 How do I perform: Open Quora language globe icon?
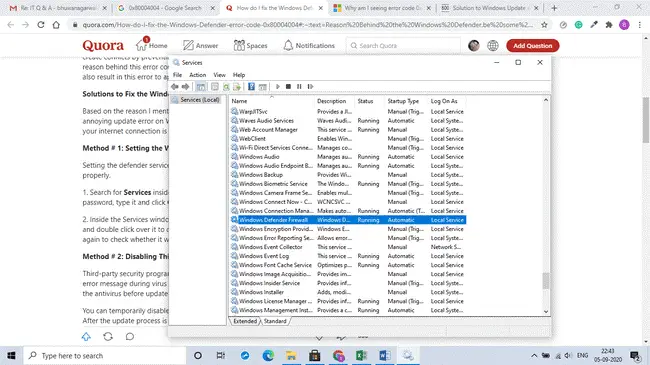point(492,46)
